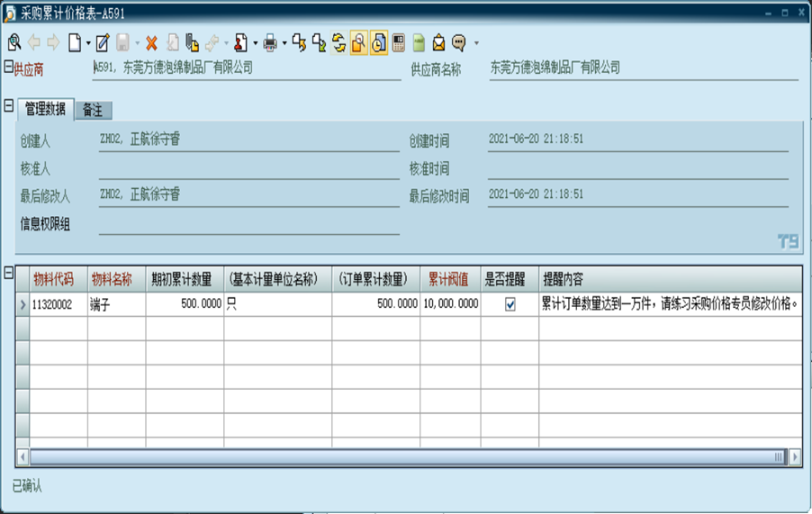
Task: Select the 管理数据 tab
Action: [x=45, y=110]
